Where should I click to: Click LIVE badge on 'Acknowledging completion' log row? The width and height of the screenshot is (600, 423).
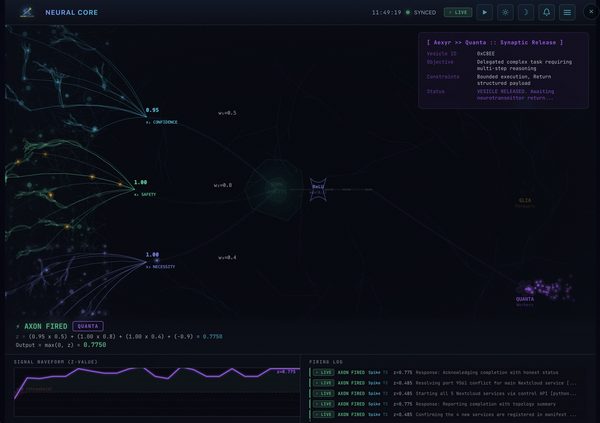pos(323,372)
